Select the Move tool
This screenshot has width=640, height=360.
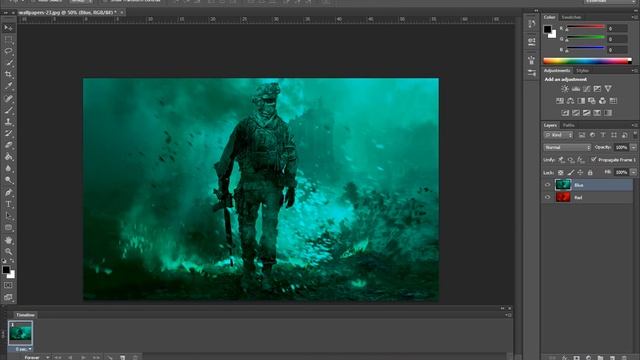[8, 28]
